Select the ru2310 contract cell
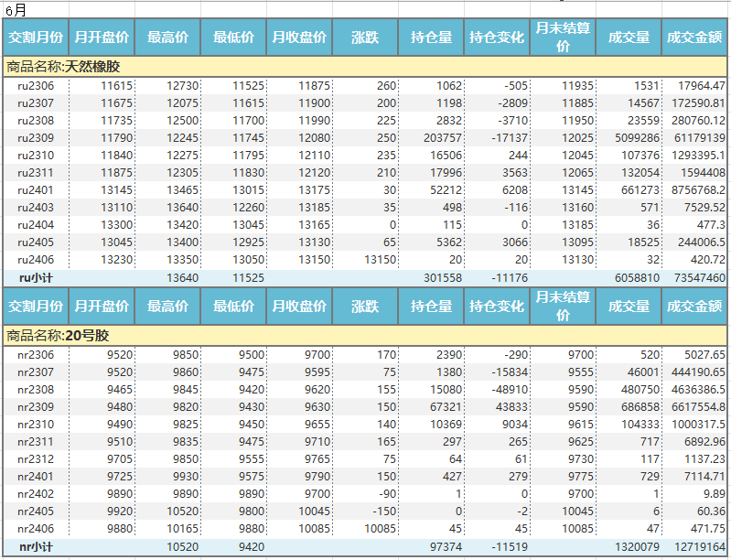This screenshot has width=731, height=560. coord(36,156)
